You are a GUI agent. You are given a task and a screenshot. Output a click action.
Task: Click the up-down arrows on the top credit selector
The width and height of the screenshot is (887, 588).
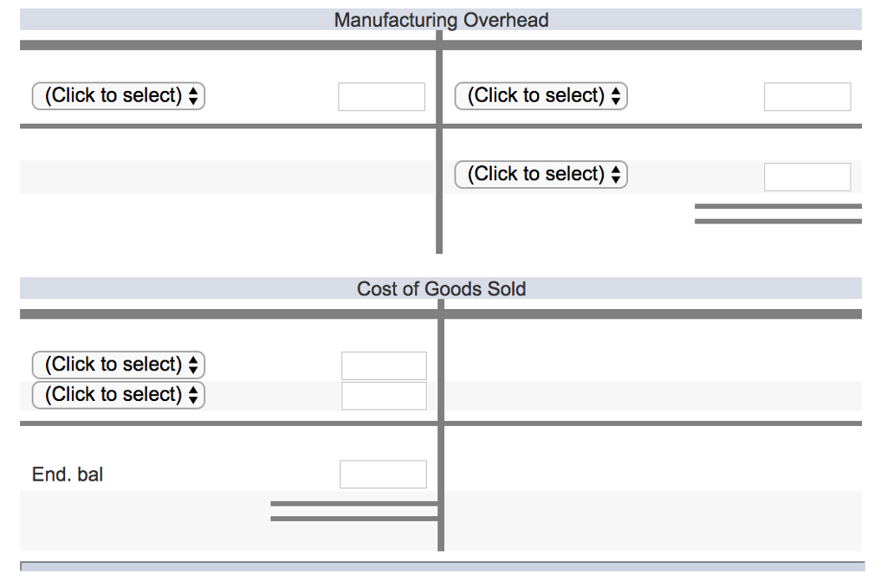pos(617,96)
